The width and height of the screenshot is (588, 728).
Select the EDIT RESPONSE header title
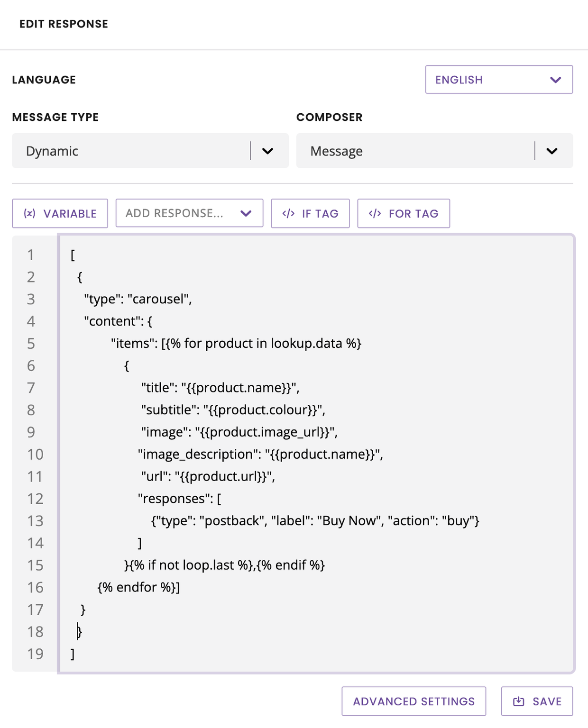(64, 23)
